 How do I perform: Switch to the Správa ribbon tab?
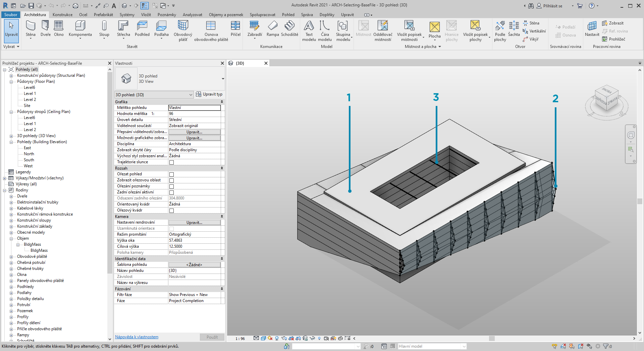(x=307, y=15)
